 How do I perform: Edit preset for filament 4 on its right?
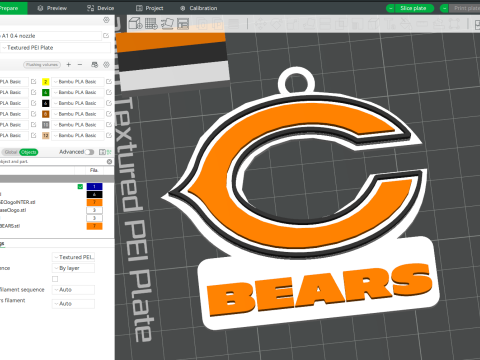pyautogui.click(x=109, y=92)
